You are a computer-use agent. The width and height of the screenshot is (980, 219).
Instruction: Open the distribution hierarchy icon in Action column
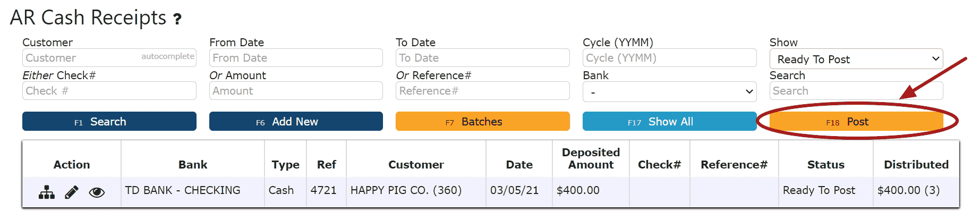click(47, 192)
